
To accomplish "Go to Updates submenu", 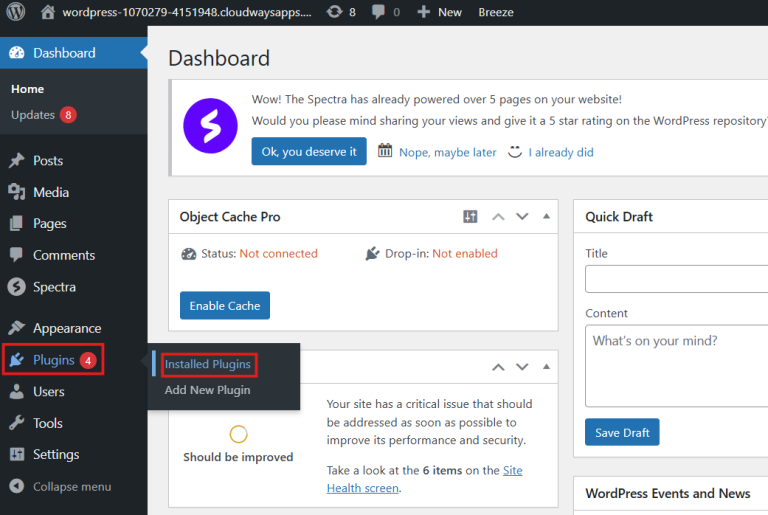I will point(33,115).
